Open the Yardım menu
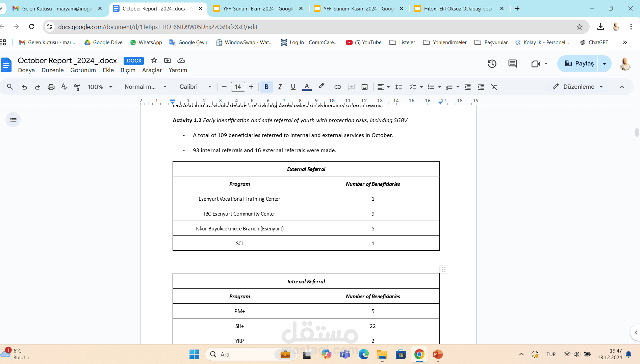 [178, 70]
